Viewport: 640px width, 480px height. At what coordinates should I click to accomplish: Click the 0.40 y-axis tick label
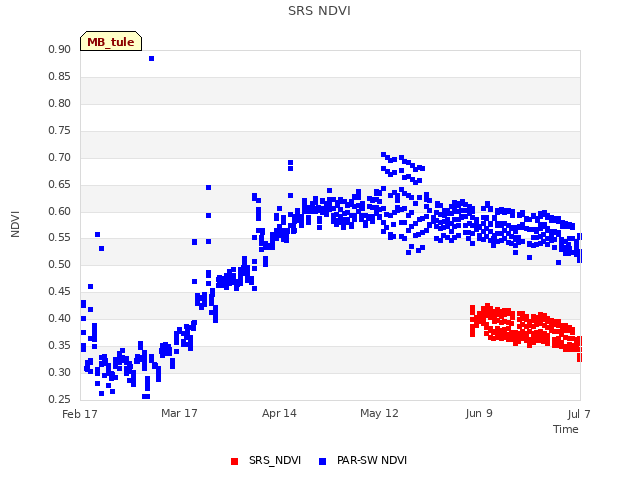tap(59, 319)
